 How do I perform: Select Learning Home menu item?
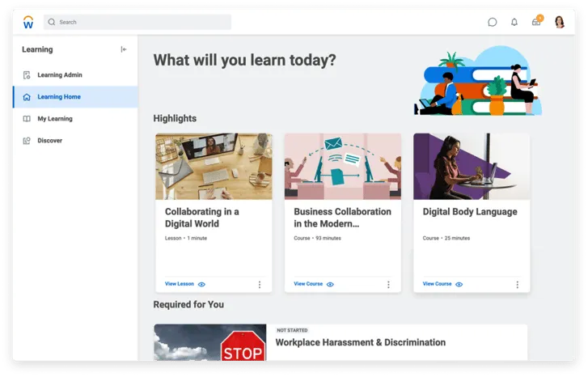click(75, 97)
